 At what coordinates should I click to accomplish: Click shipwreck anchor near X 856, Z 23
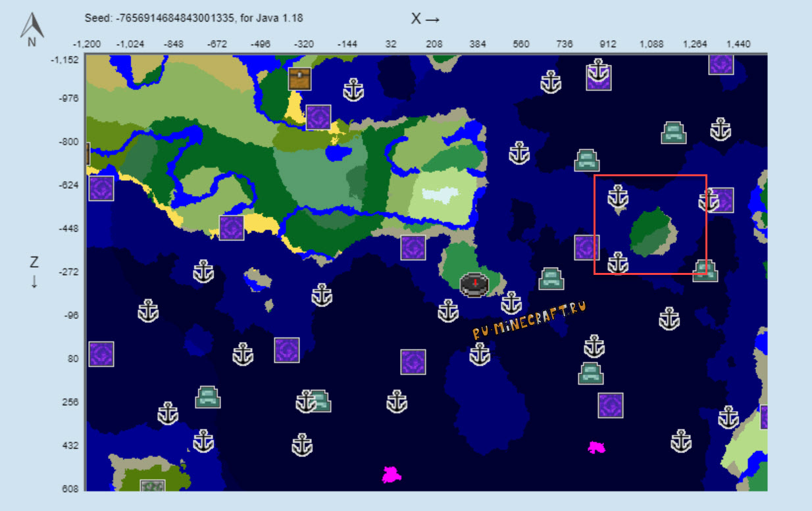point(594,346)
